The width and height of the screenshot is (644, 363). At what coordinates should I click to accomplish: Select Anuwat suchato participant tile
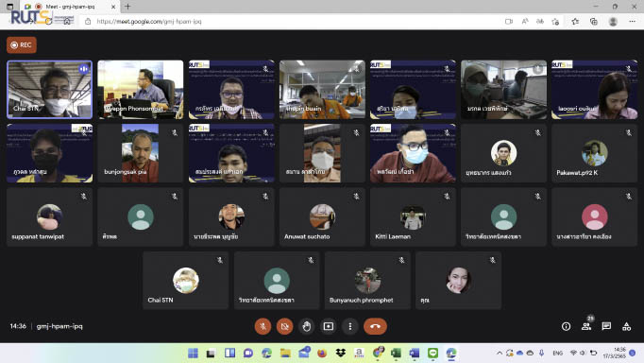(322, 217)
